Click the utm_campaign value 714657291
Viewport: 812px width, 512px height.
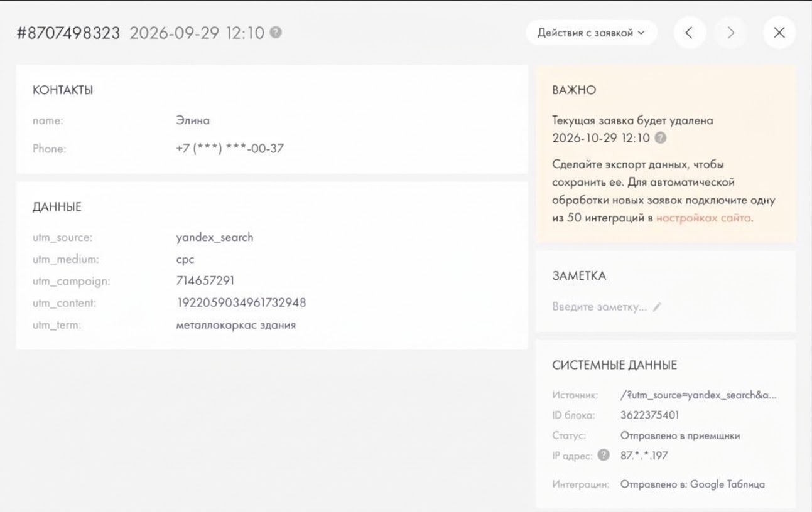point(205,280)
